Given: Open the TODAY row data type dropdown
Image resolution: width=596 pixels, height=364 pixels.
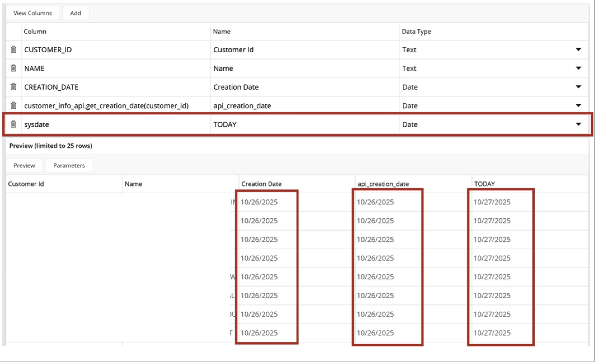Looking at the screenshot, I should coord(578,124).
